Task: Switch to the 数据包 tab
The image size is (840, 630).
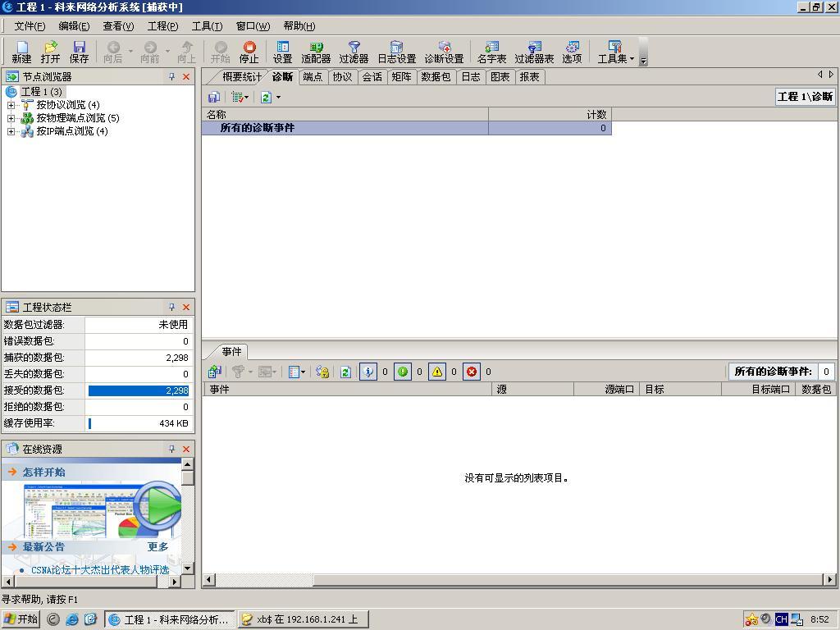Action: coord(435,77)
